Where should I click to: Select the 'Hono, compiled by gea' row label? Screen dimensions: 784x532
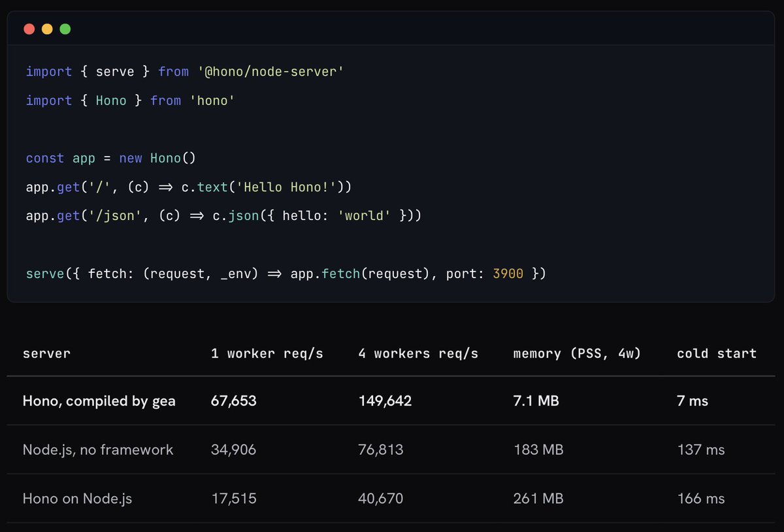click(99, 401)
